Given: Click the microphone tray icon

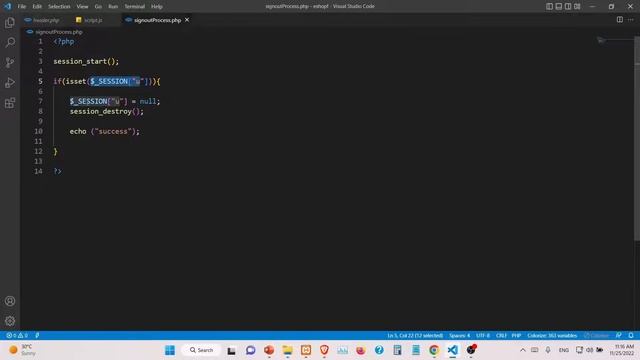Looking at the screenshot, I should pos(548,350).
